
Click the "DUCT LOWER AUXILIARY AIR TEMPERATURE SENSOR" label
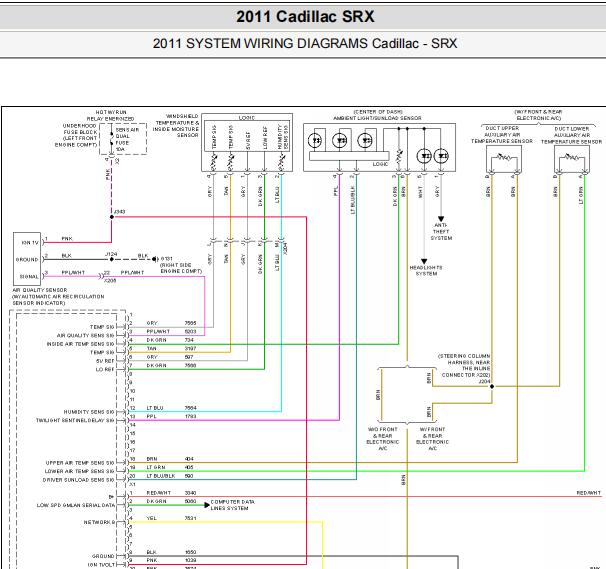[571, 135]
